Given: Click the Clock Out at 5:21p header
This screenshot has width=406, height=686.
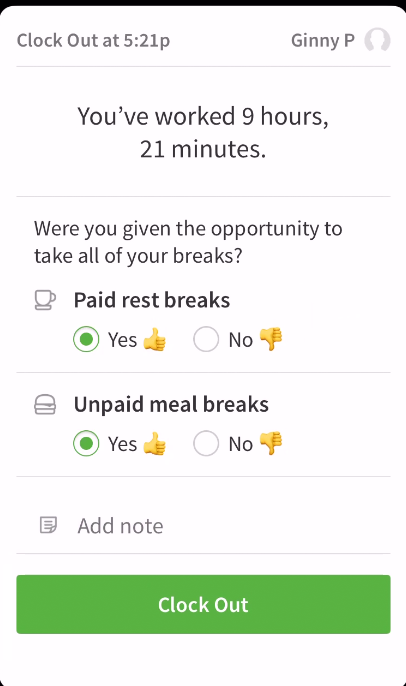Looking at the screenshot, I should [x=93, y=40].
